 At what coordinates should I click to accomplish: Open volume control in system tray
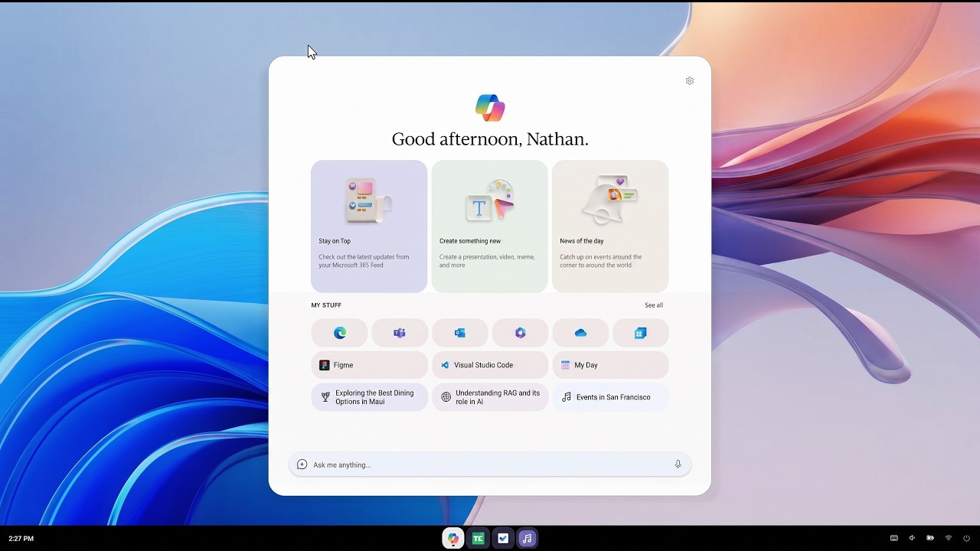[912, 538]
